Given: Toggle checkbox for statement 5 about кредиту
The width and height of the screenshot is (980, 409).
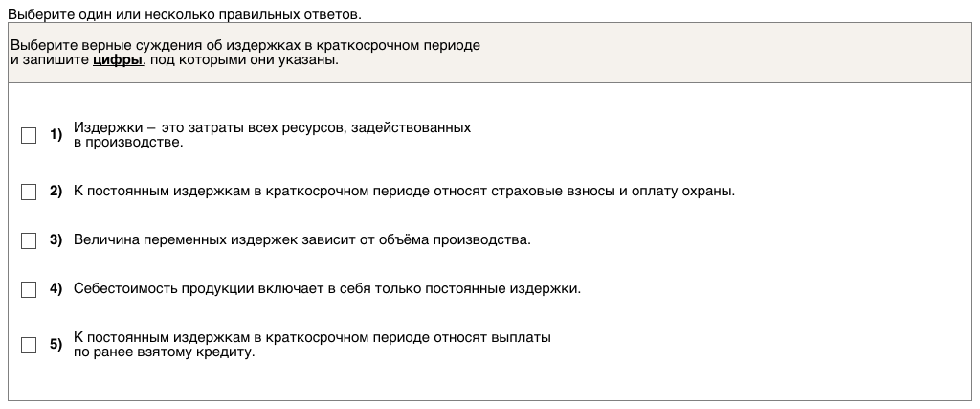Looking at the screenshot, I should [x=29, y=345].
